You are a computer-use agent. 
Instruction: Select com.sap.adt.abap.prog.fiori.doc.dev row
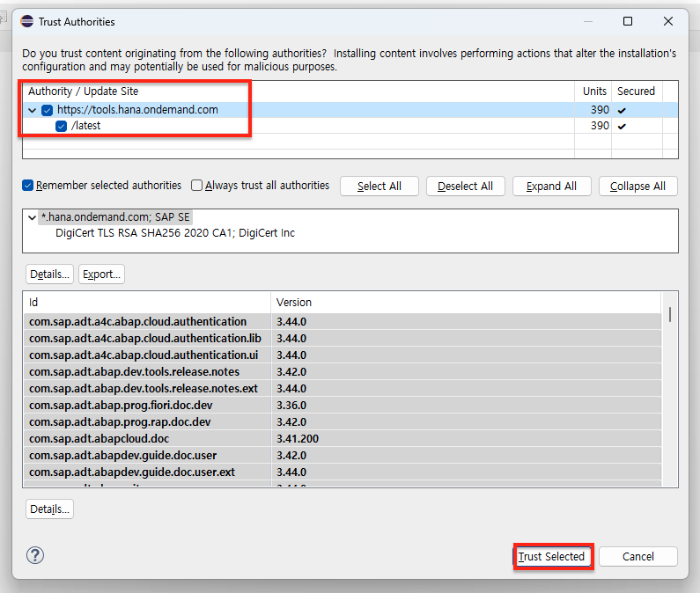point(343,405)
